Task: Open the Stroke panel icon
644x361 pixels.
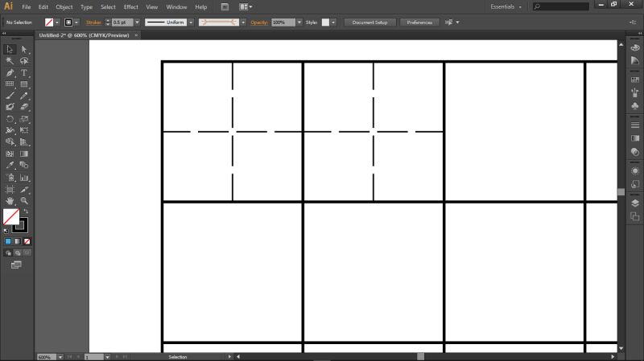Action: click(635, 125)
